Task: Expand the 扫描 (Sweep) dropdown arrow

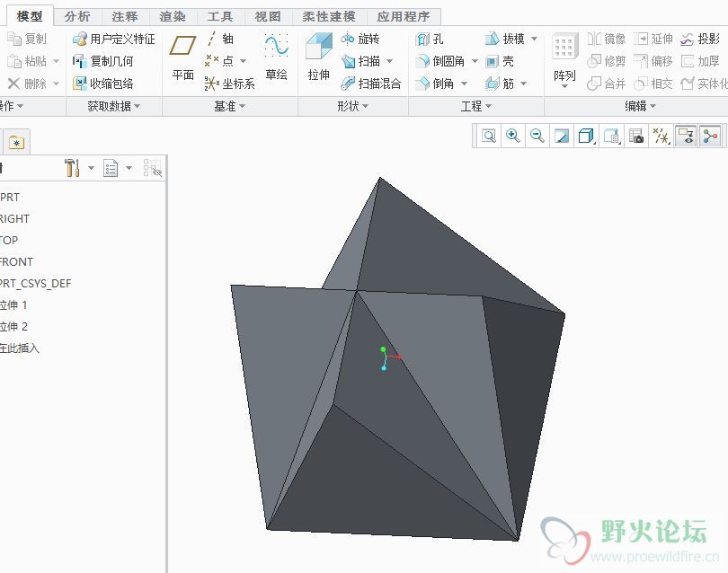Action: (390, 61)
